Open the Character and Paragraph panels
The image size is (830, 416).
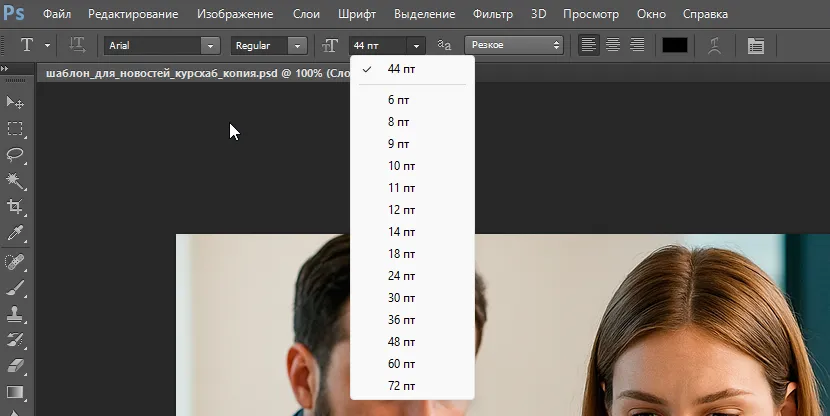(x=756, y=46)
